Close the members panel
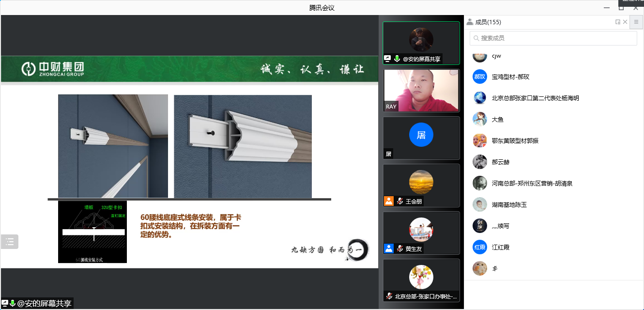This screenshot has width=644, height=310. [x=625, y=22]
